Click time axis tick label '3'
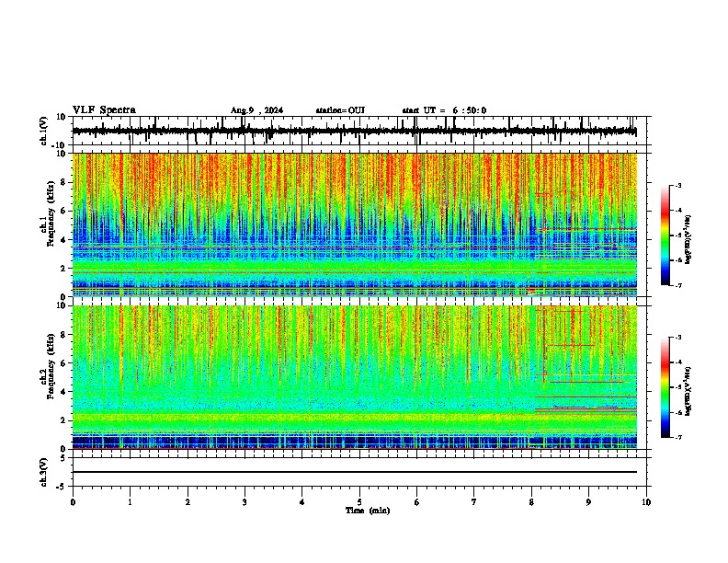The image size is (728, 563). tap(245, 502)
